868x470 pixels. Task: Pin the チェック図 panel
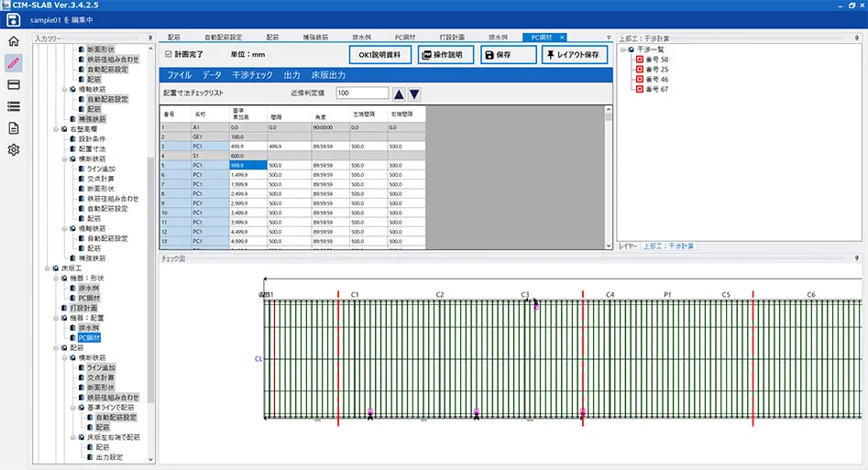(x=856, y=258)
